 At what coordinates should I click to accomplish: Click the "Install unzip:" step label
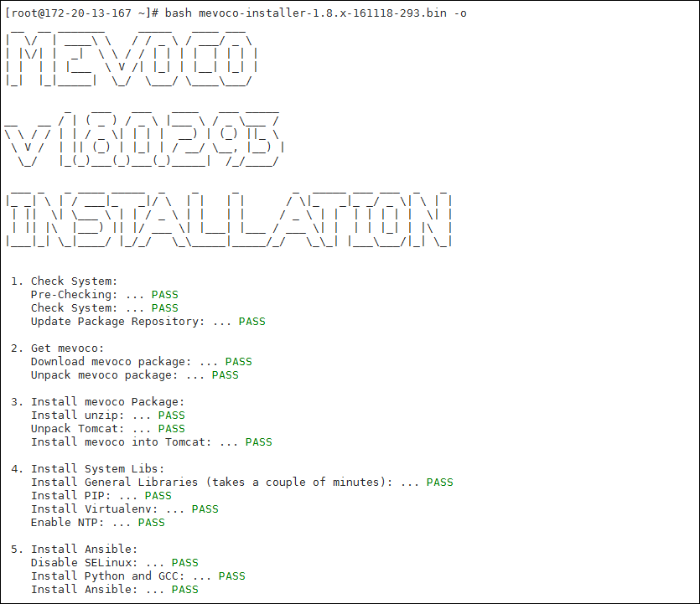[x=78, y=415]
